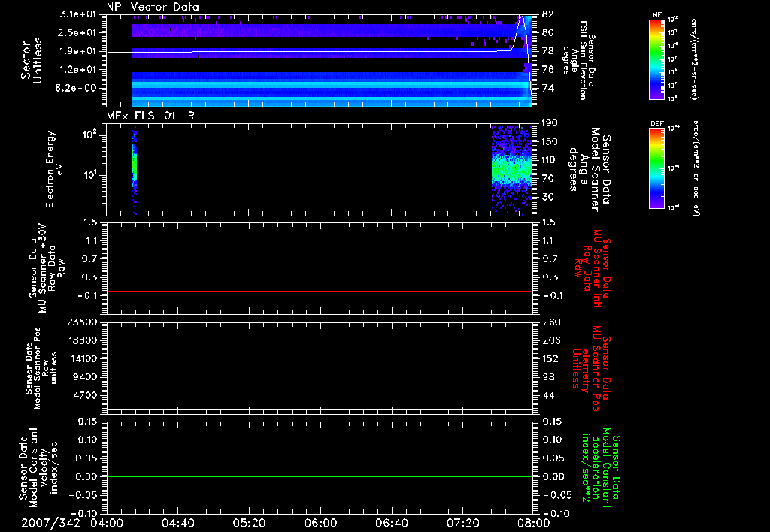Click the green electron band before 08:00
This screenshot has width=770, height=532.
(511, 171)
